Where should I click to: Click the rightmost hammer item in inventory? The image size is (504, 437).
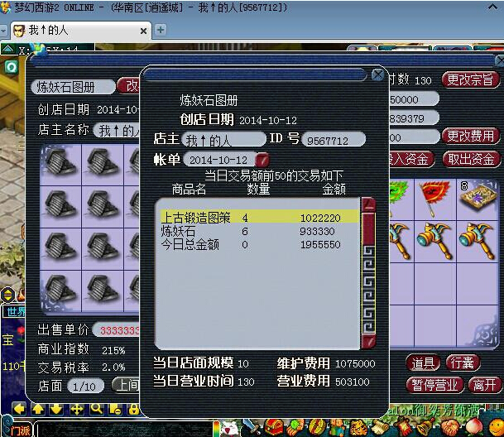click(x=478, y=238)
